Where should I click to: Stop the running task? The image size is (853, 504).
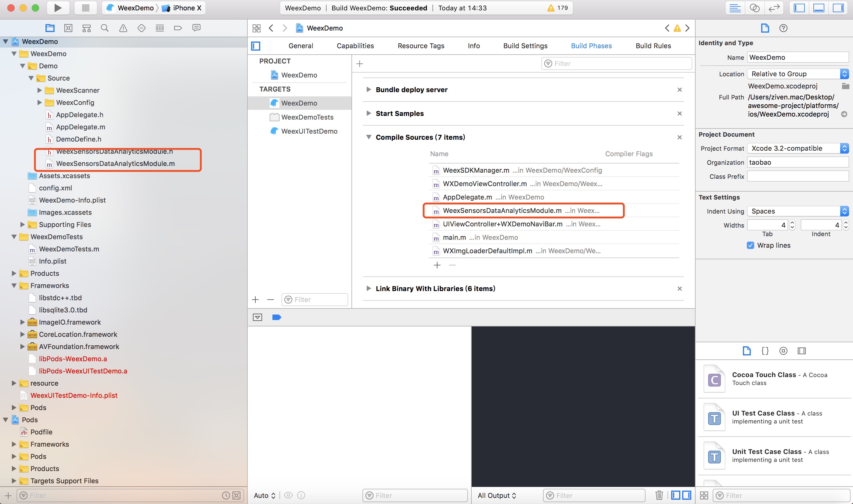85,8
